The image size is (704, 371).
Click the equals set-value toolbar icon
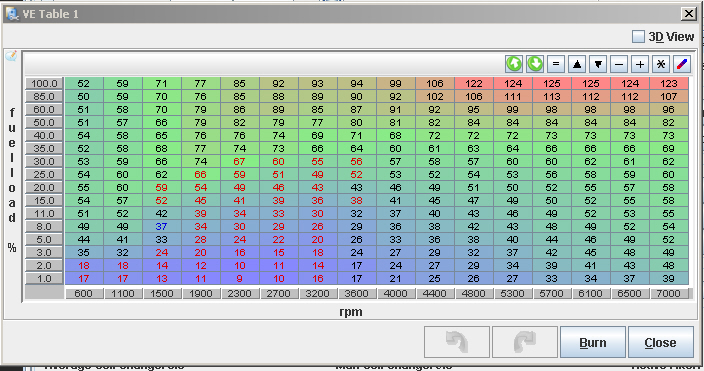pos(556,64)
